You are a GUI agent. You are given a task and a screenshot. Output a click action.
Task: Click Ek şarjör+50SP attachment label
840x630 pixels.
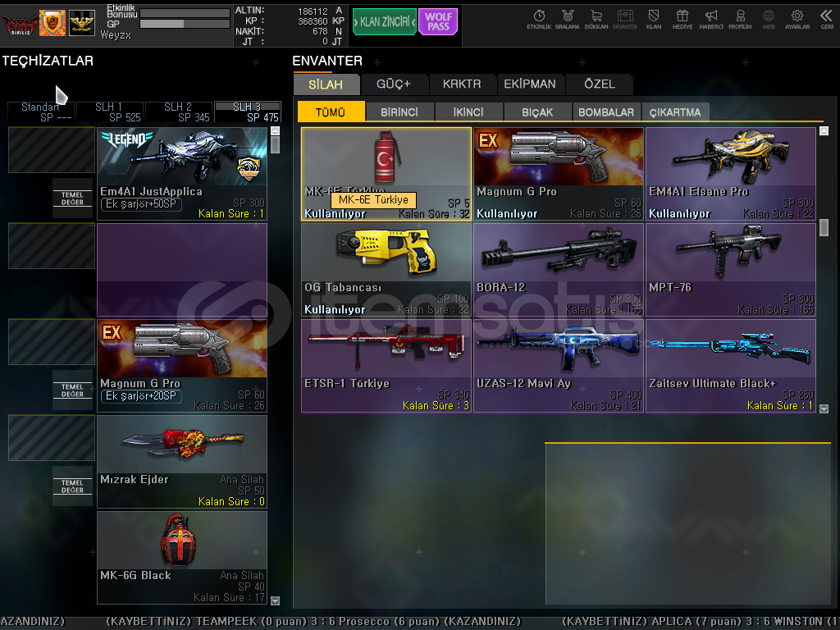point(141,204)
